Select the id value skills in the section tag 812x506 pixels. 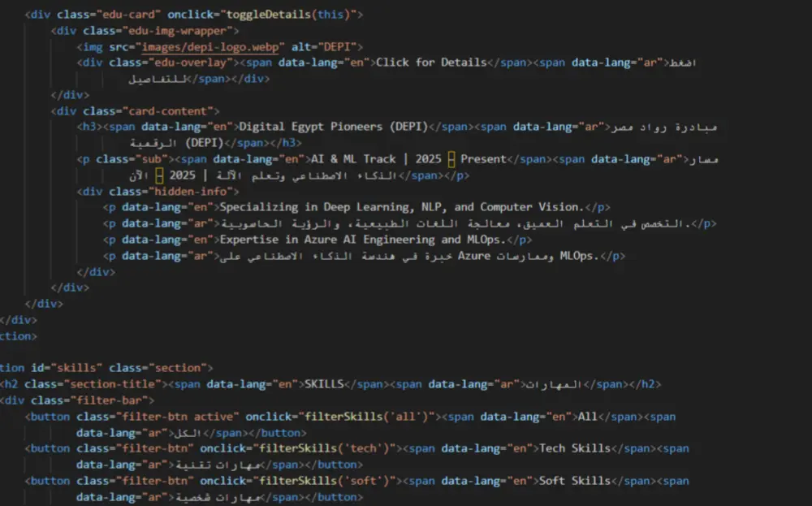click(76, 367)
